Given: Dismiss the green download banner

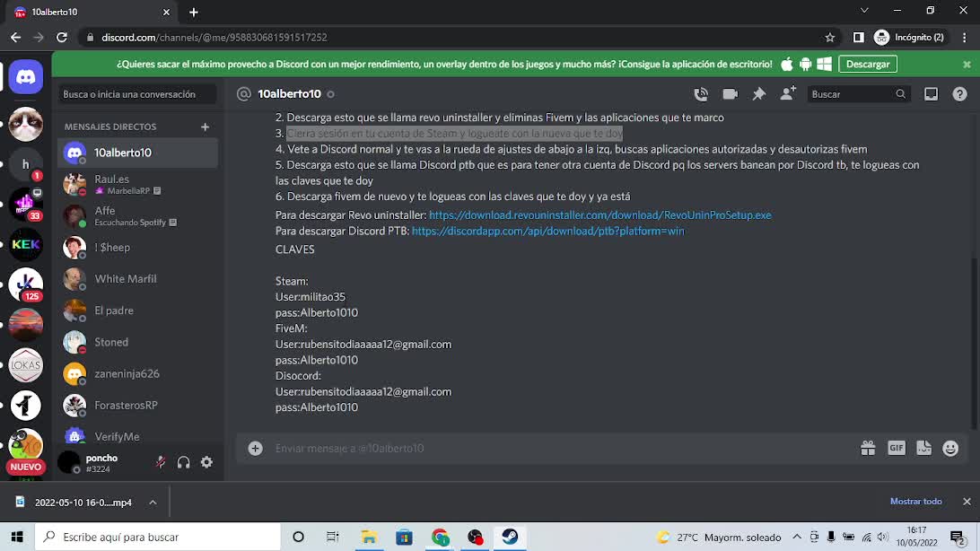Looking at the screenshot, I should click(x=967, y=65).
